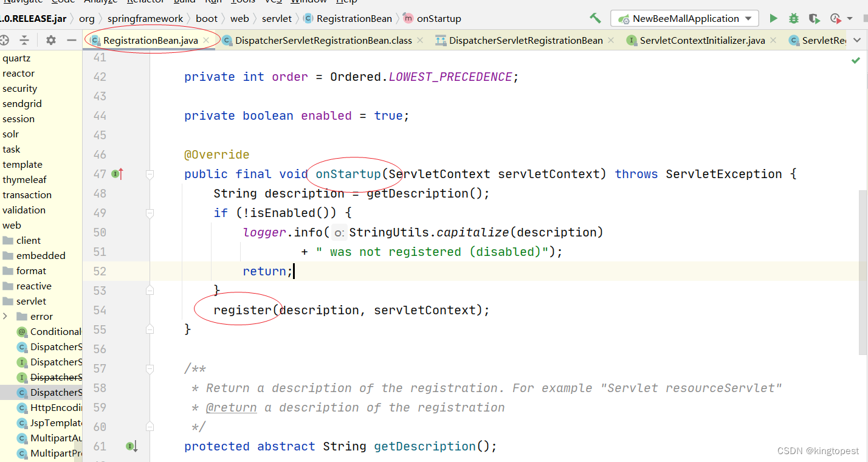Click springframework in the breadcrumb path
This screenshot has width=868, height=462.
pyautogui.click(x=145, y=18)
